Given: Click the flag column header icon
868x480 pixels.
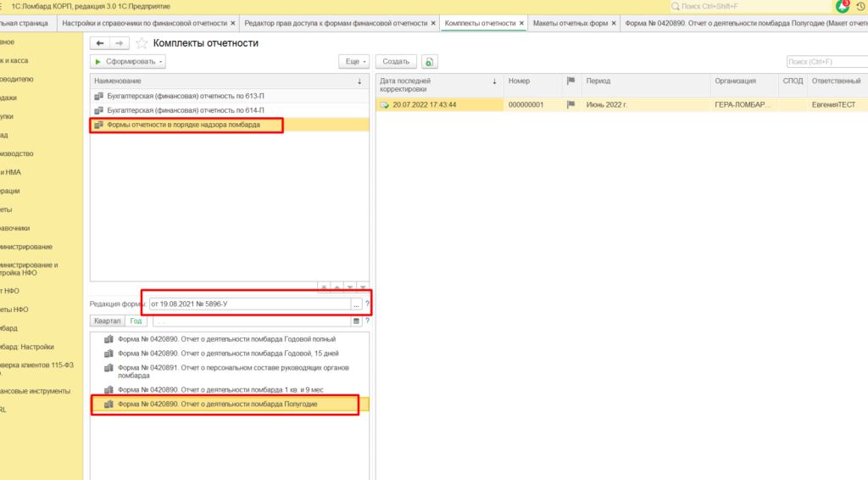Looking at the screenshot, I should pyautogui.click(x=570, y=81).
